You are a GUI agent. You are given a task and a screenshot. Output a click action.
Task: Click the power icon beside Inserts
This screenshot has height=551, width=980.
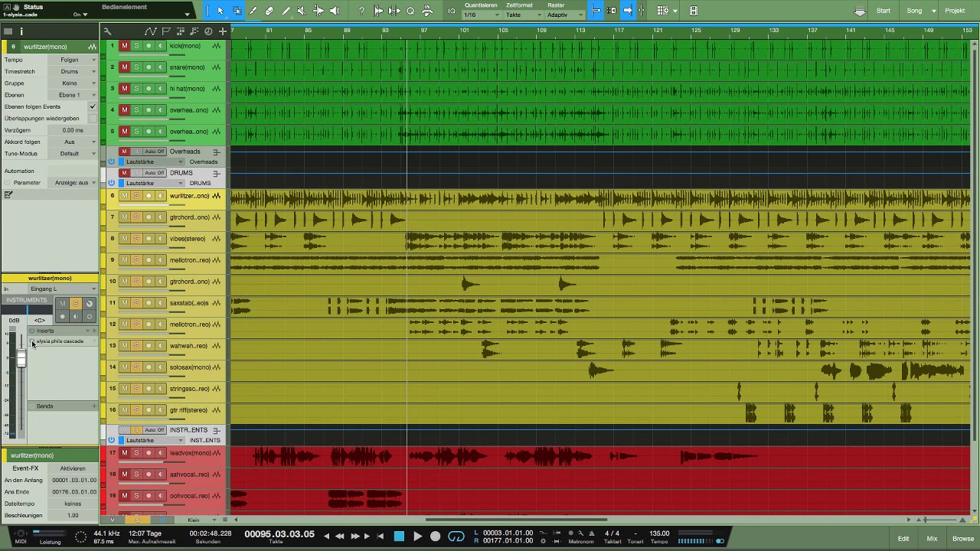pos(32,331)
